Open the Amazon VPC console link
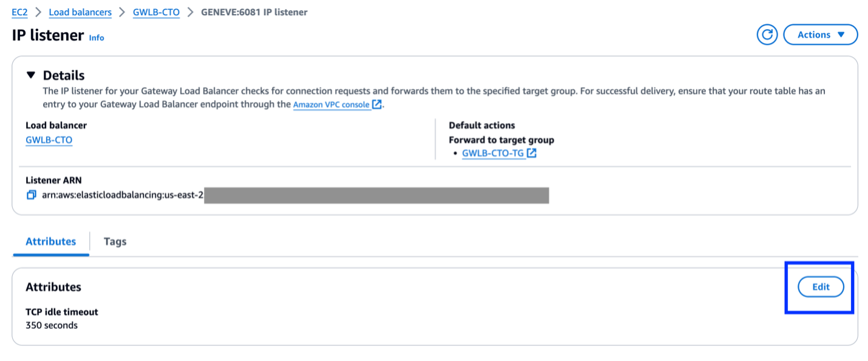 tap(331, 104)
